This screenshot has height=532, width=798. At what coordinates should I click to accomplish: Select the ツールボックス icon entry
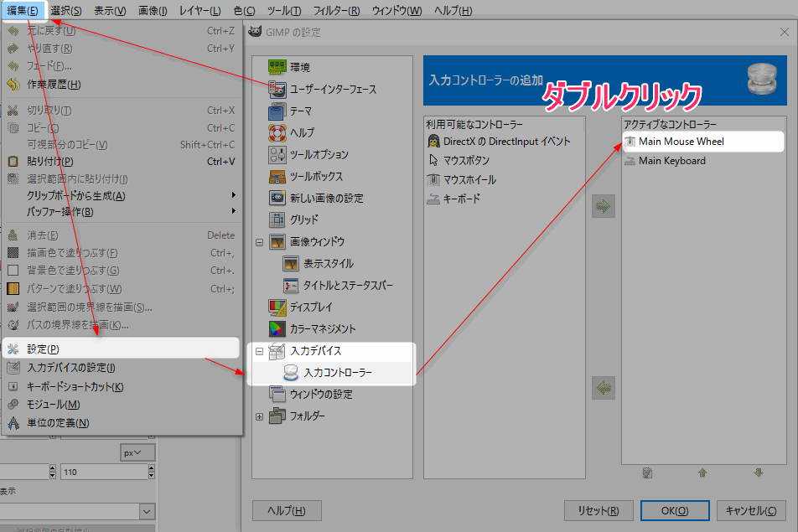277,177
